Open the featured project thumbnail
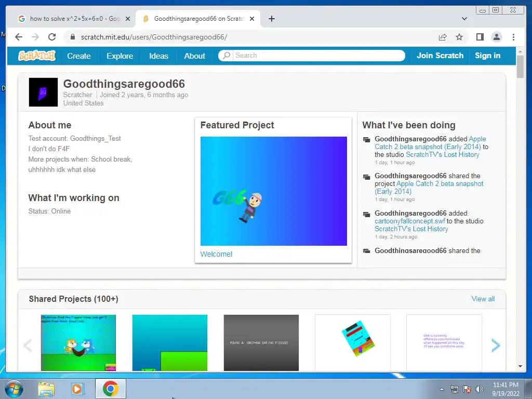This screenshot has height=399, width=532. 273,191
